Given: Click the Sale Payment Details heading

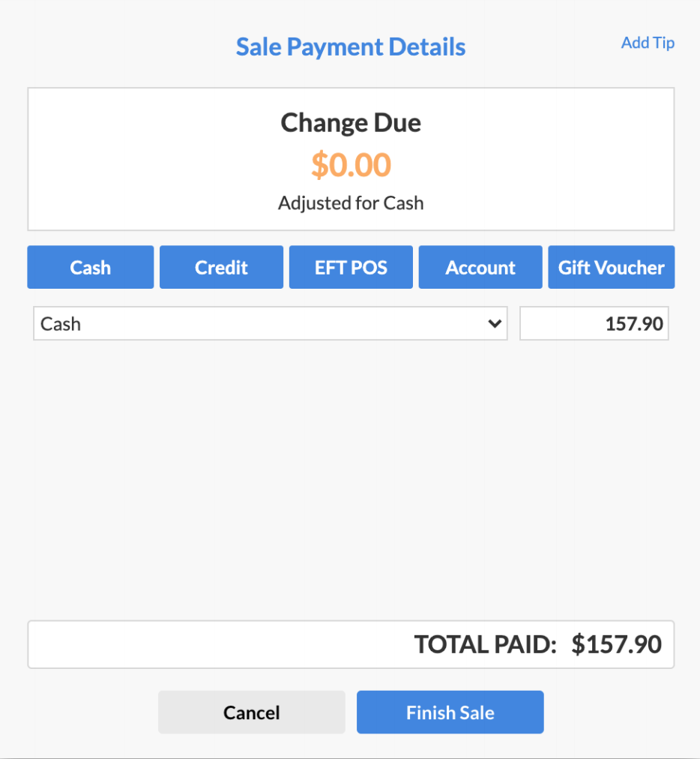Looking at the screenshot, I should pyautogui.click(x=350, y=46).
